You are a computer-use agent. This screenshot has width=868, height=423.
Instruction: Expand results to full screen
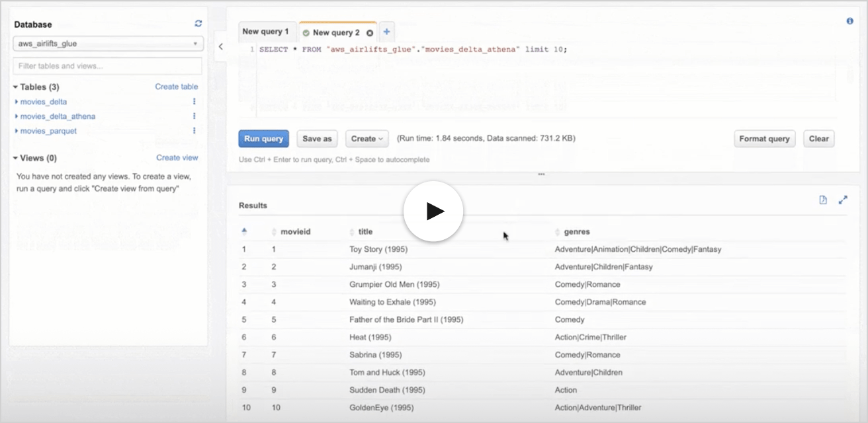[843, 200]
